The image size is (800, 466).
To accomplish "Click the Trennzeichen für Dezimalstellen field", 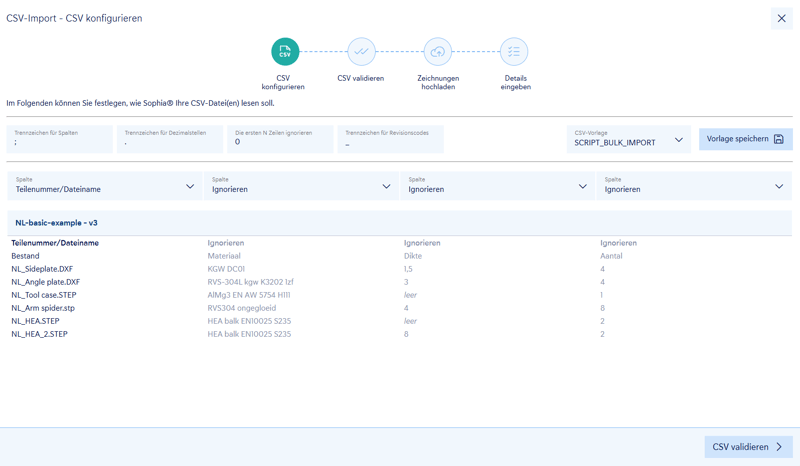I will (x=170, y=139).
